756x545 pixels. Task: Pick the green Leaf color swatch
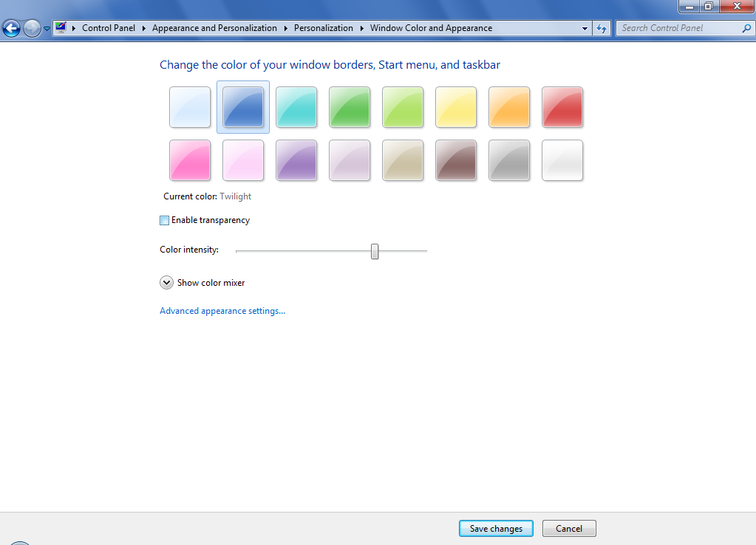(x=350, y=107)
